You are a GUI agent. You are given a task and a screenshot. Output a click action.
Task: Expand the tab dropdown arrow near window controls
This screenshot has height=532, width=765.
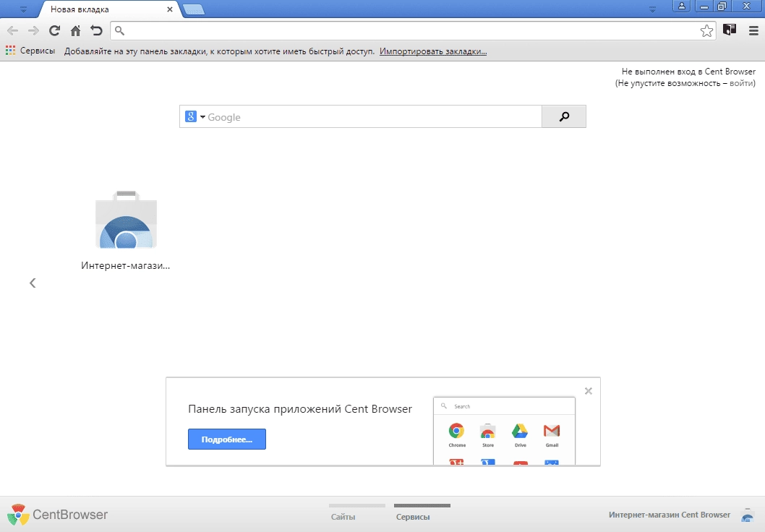(652, 9)
